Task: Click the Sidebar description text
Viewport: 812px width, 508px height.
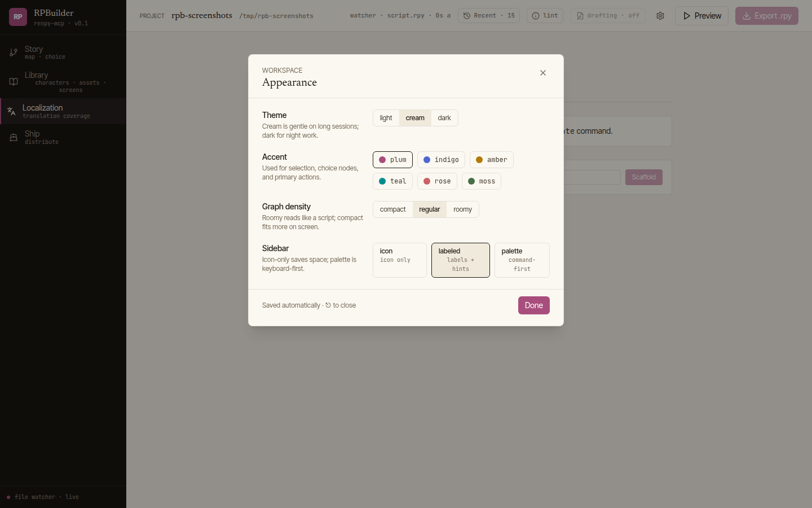Action: tap(309, 264)
